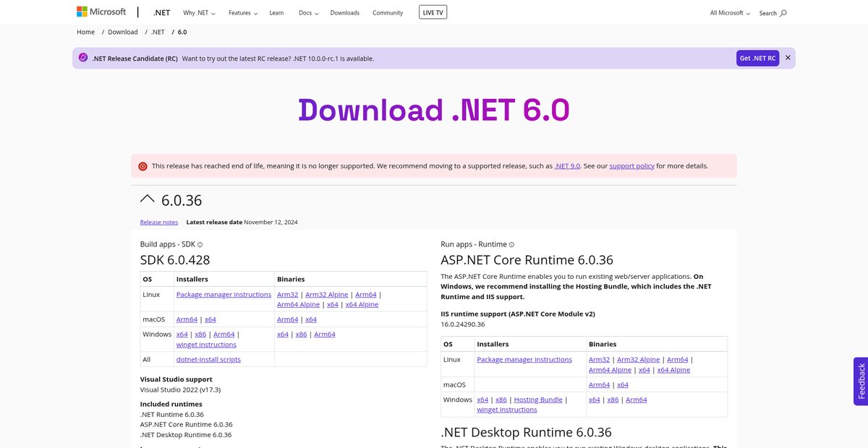Viewport: 868px width, 448px height.
Task: Go to the Learn page
Action: pos(276,13)
